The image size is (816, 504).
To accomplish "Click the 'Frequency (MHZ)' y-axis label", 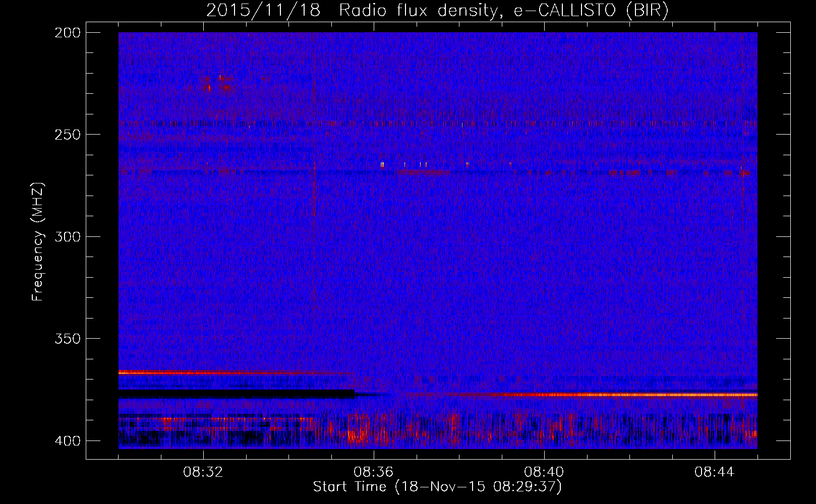I will pos(38,242).
